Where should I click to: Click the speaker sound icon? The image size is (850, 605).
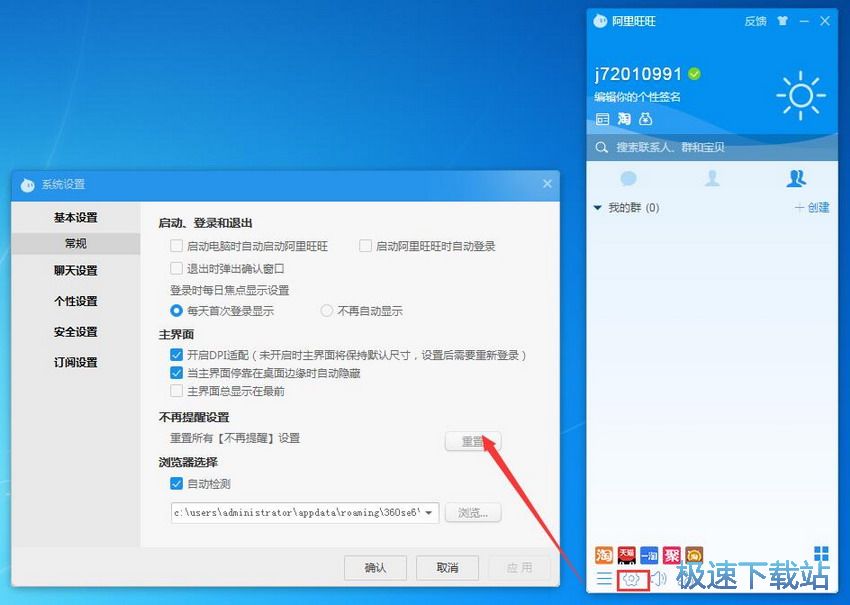click(x=658, y=578)
